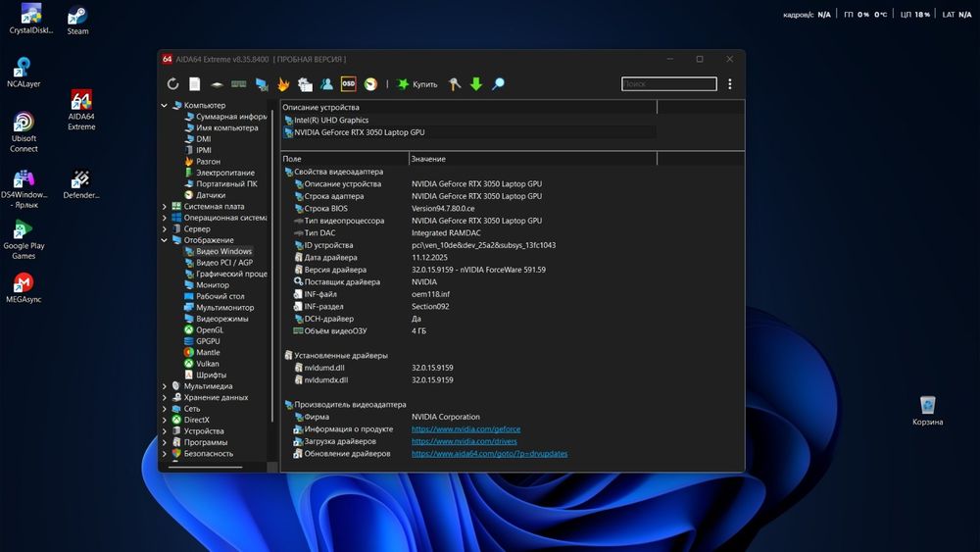980x552 pixels.
Task: Open the Корзина recycle bin icon
Action: (x=927, y=410)
